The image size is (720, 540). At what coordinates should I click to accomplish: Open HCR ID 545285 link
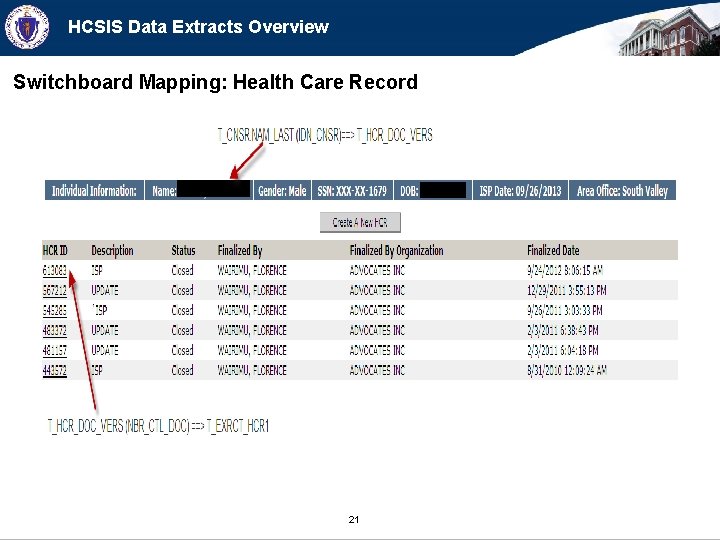(x=55, y=310)
